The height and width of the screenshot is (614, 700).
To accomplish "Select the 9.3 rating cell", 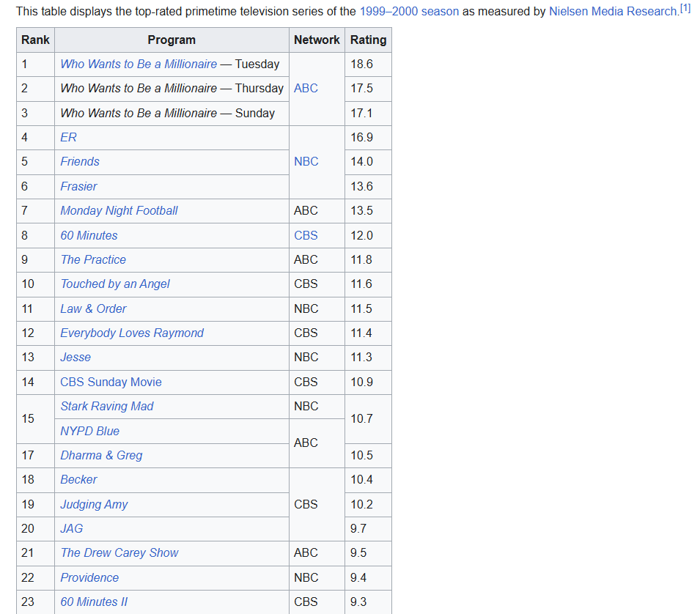I will [x=368, y=602].
